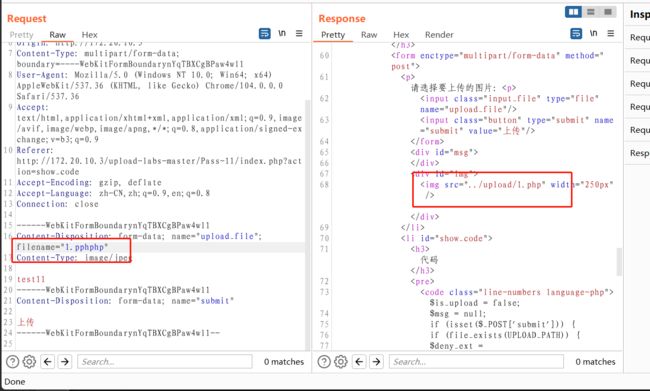
Task: Click the Request panel vertical scrollbar
Action: pyautogui.click(x=308, y=224)
